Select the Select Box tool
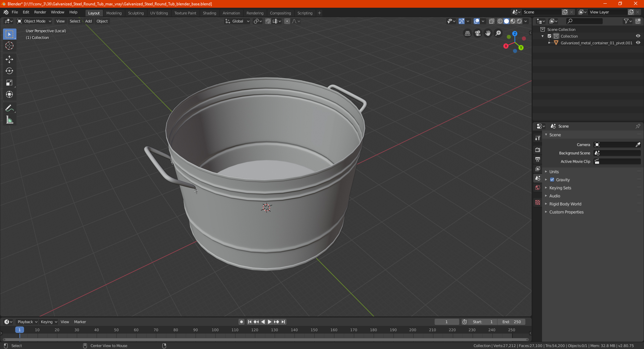This screenshot has width=644, height=349. (9, 34)
